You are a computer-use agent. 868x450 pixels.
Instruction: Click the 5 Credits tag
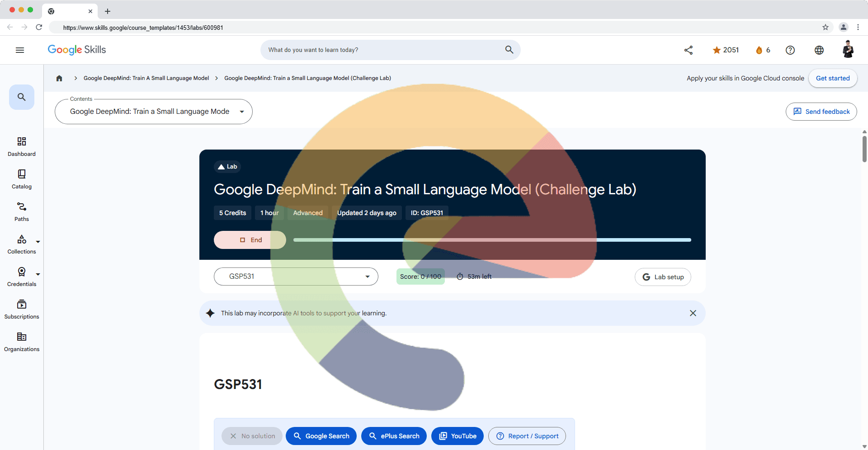click(232, 213)
